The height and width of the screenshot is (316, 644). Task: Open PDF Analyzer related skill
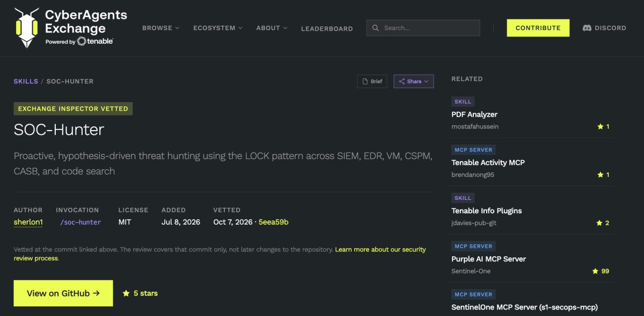(x=474, y=114)
